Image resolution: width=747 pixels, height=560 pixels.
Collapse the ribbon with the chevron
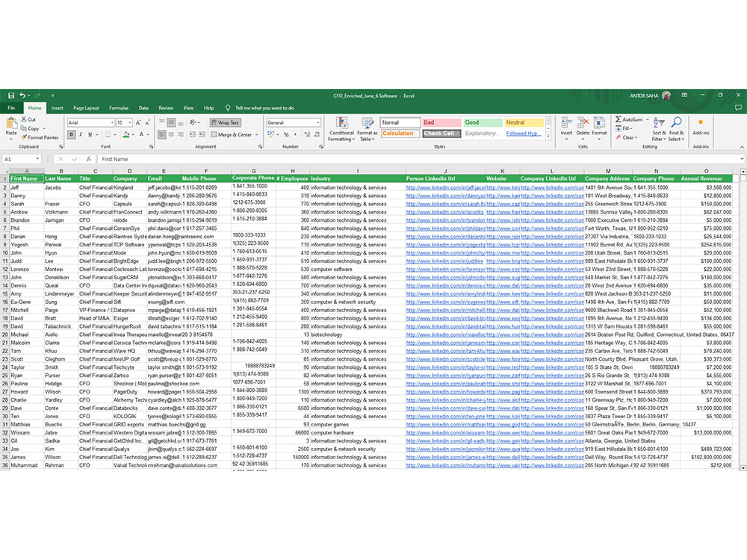[742, 146]
